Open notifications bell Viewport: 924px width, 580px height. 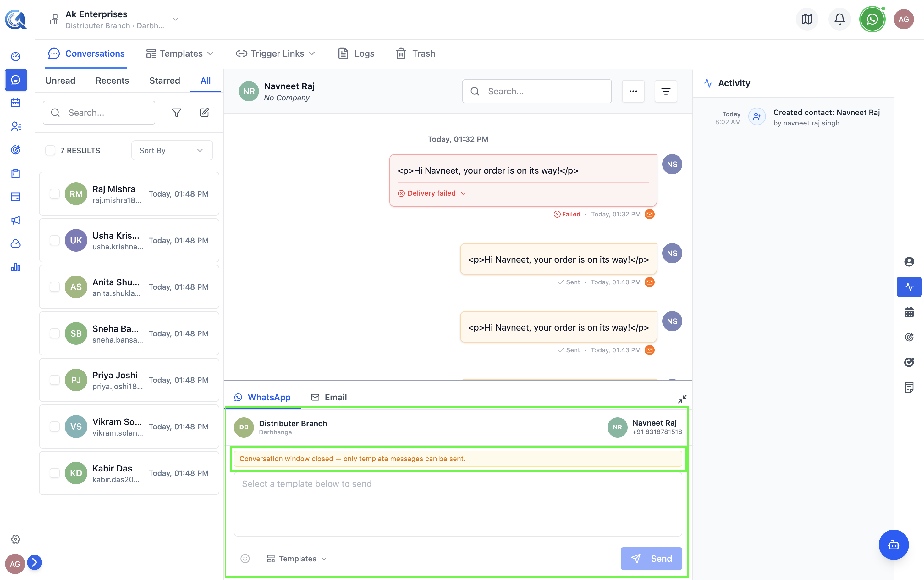click(840, 19)
